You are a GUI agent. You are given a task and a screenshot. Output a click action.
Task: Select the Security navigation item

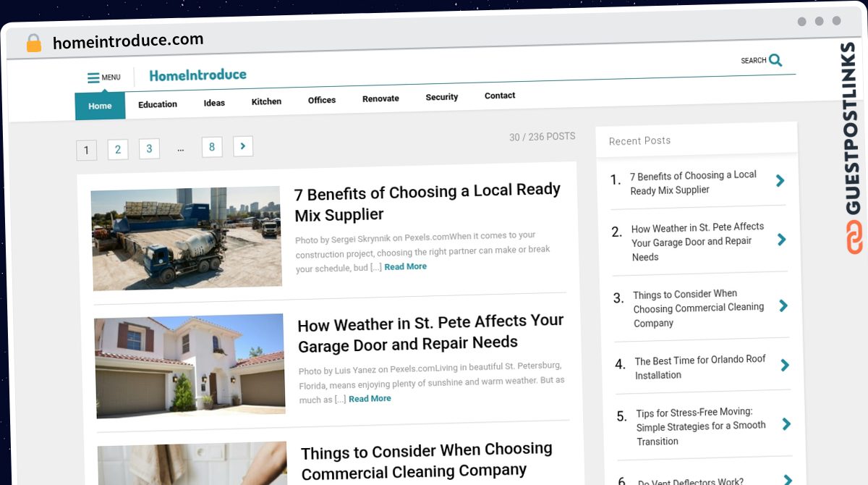tap(441, 97)
